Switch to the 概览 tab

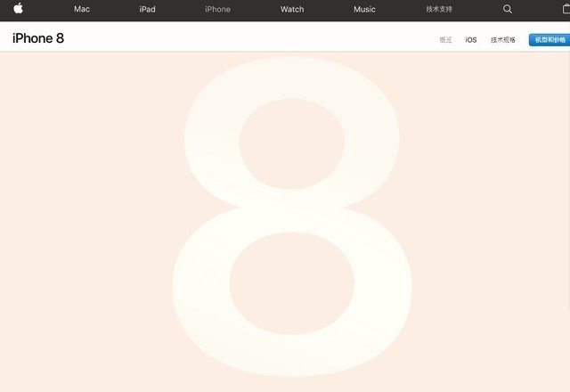445,40
